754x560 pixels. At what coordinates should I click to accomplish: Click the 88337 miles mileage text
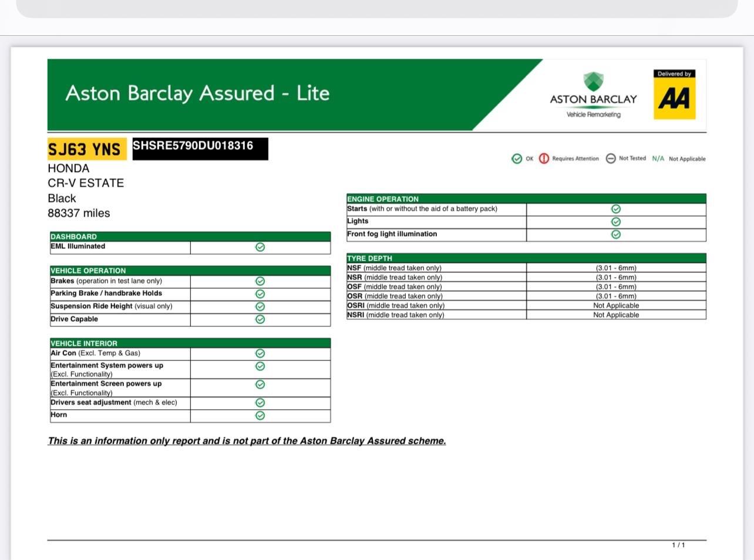pos(79,213)
